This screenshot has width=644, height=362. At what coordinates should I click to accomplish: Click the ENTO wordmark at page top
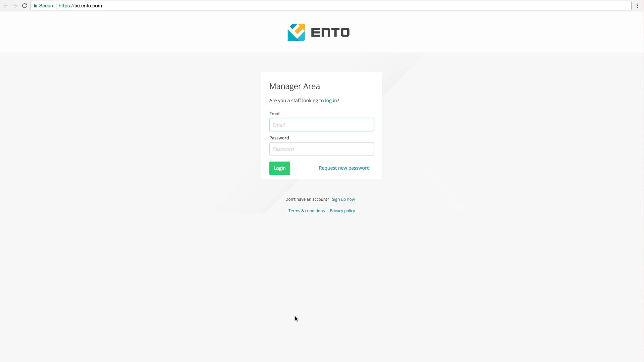click(330, 32)
